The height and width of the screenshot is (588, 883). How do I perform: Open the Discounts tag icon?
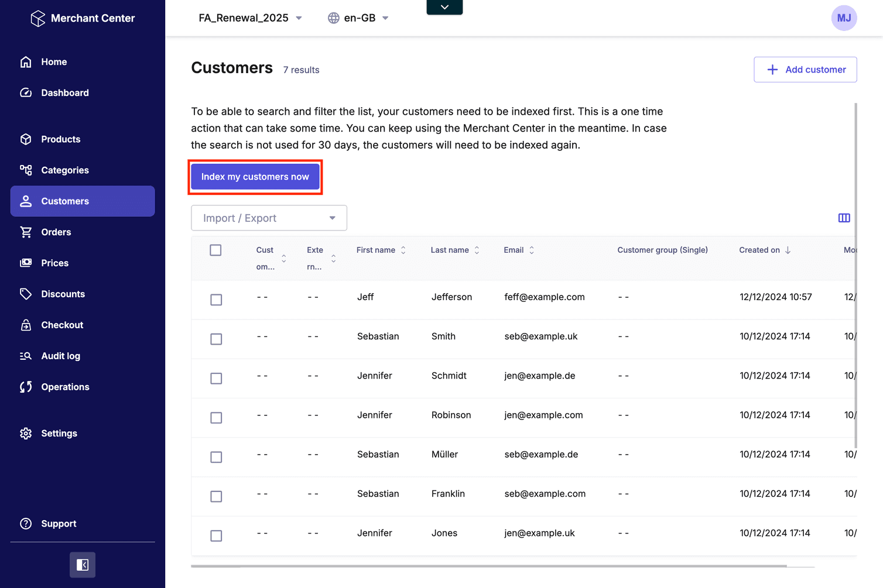tap(26, 294)
